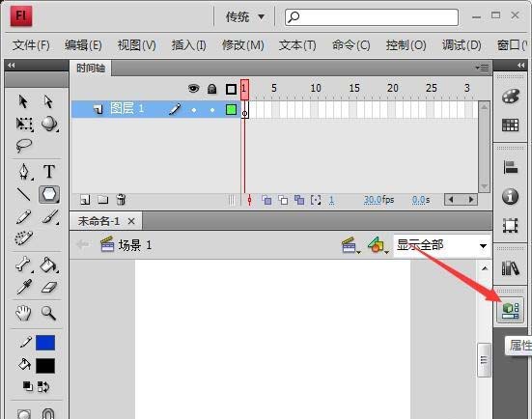Toggle green outline square of 图层 1
The height and width of the screenshot is (419, 532).
(231, 110)
